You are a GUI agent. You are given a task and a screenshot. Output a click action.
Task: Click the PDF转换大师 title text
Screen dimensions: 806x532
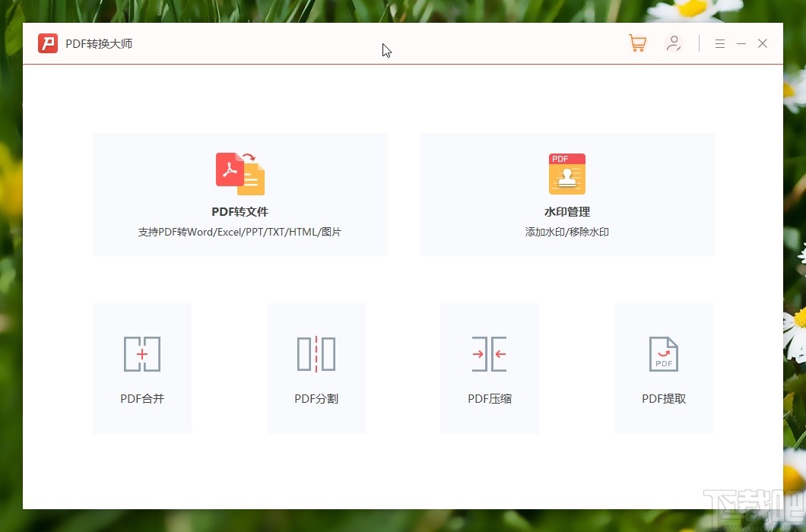pos(97,43)
